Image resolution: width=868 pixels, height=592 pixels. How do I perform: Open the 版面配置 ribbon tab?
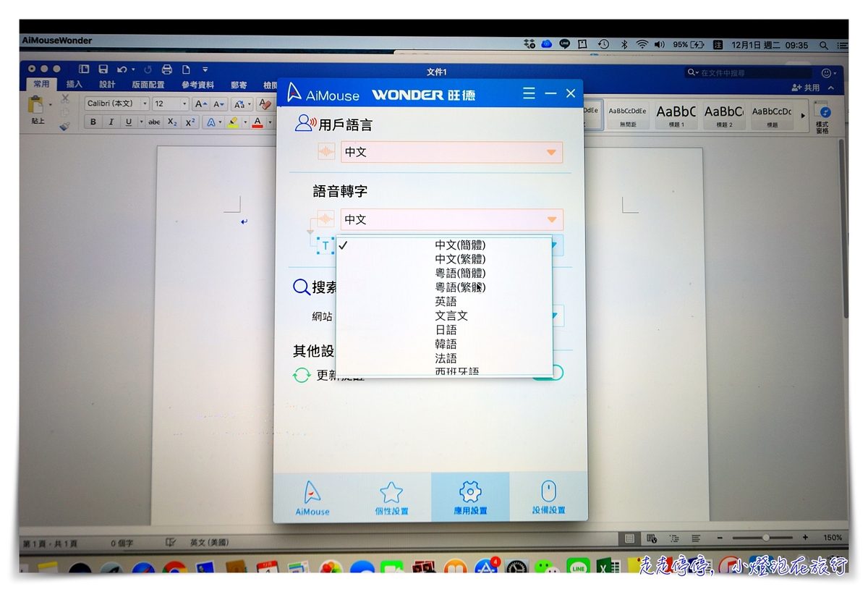(x=148, y=85)
